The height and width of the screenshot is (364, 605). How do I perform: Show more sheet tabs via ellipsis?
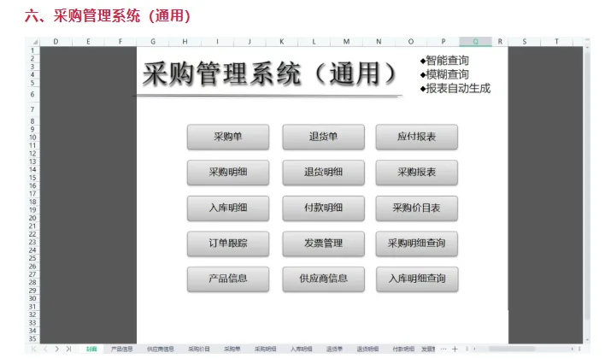pos(443,349)
